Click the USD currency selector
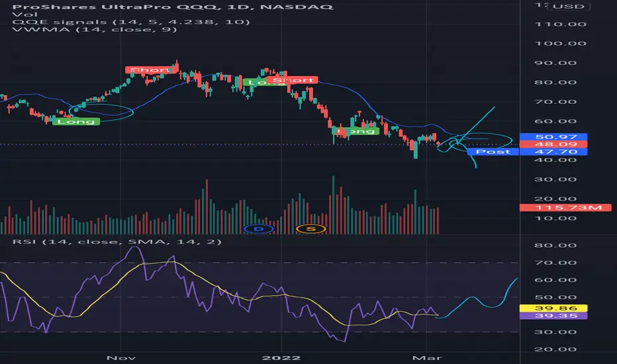Screen dimensions: 617x364 coord(568,7)
